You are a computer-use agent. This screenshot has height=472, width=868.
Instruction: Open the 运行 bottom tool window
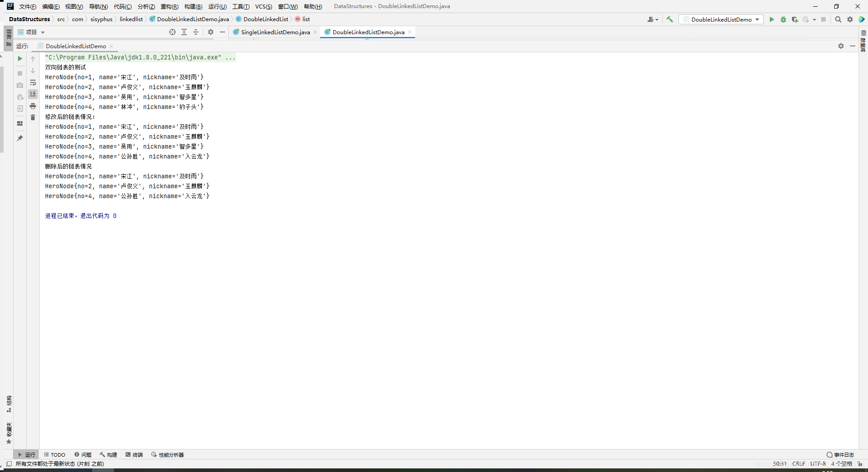pos(26,455)
